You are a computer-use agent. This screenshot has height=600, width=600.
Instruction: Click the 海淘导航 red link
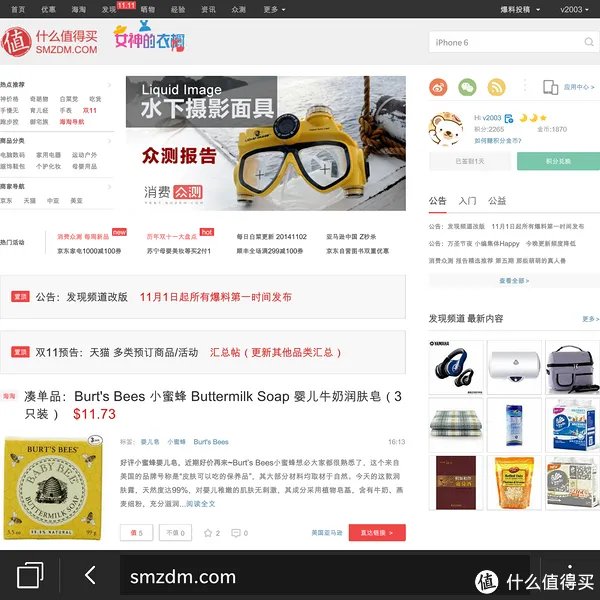pos(72,122)
